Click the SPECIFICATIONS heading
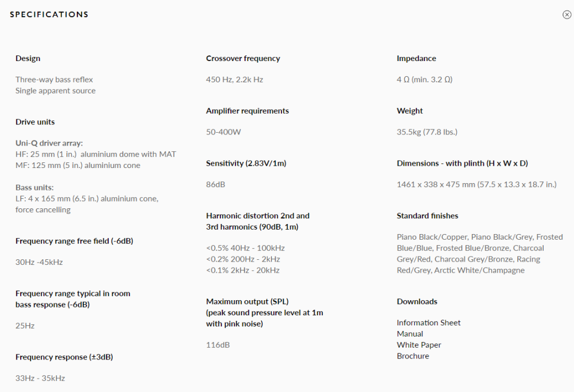The height and width of the screenshot is (392, 574). click(x=49, y=15)
